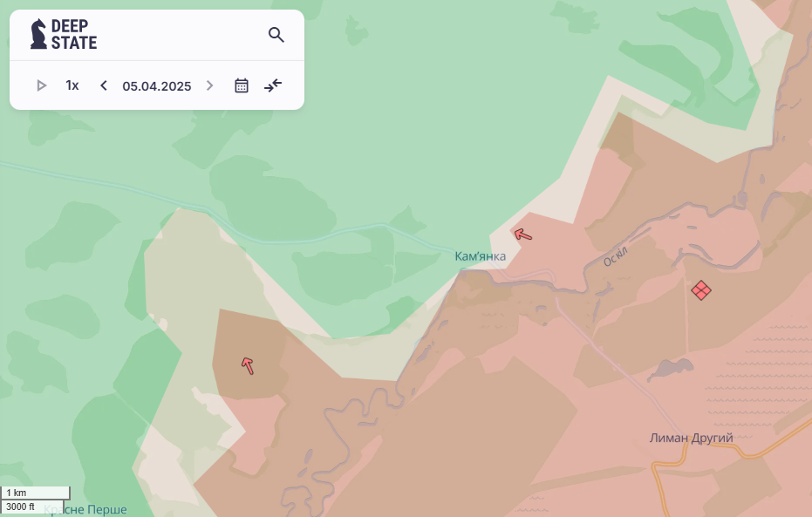Select the attack arrow near Кам'янка

point(522,234)
